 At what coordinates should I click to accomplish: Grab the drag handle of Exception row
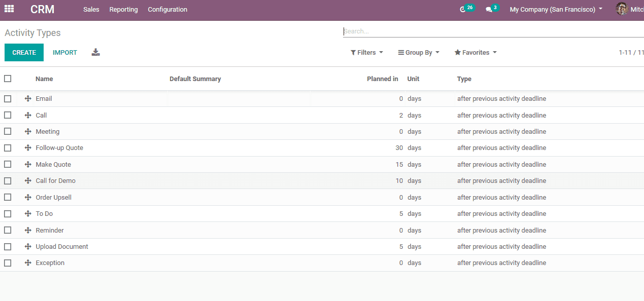(28, 263)
